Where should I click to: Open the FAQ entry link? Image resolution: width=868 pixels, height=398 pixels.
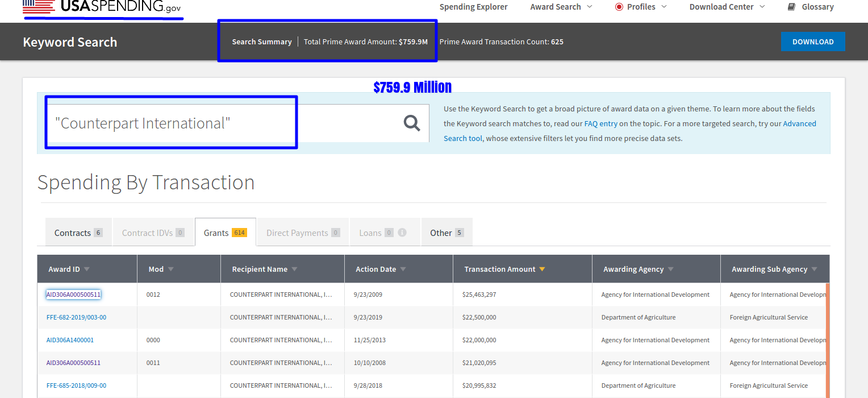tap(600, 123)
